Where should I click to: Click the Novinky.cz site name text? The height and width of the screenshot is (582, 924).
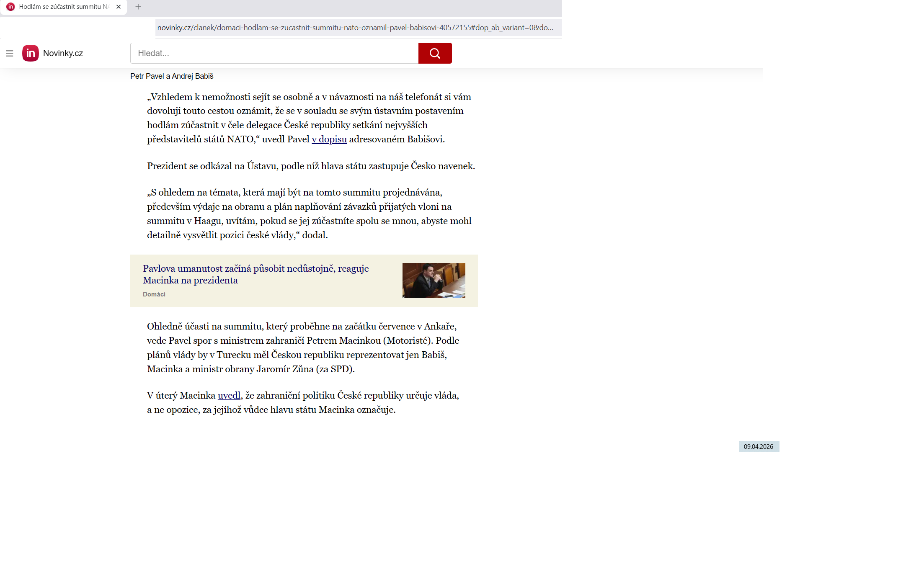[63, 53]
